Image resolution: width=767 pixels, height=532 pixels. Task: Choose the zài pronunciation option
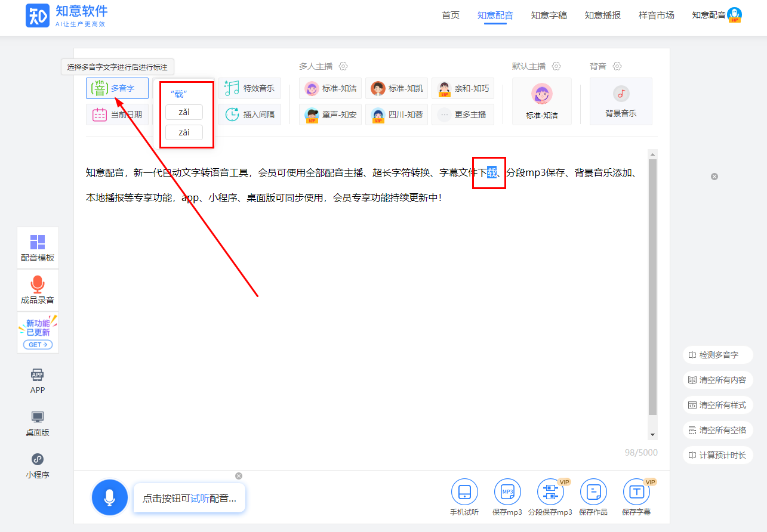184,132
